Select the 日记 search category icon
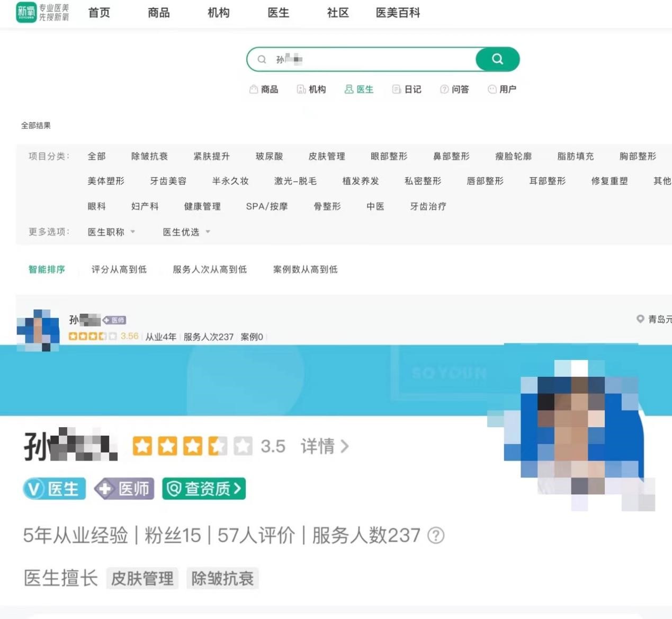 [x=396, y=90]
